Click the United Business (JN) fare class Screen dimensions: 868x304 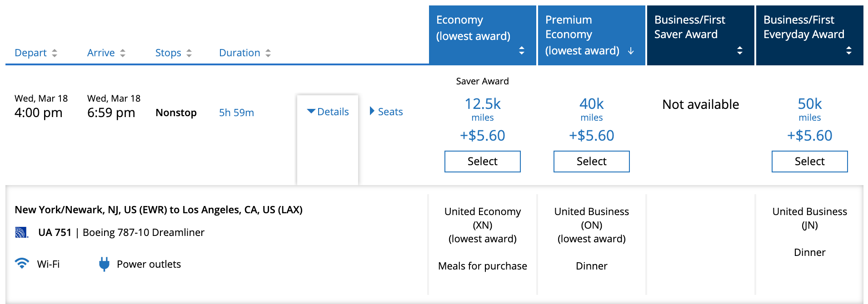click(x=810, y=218)
